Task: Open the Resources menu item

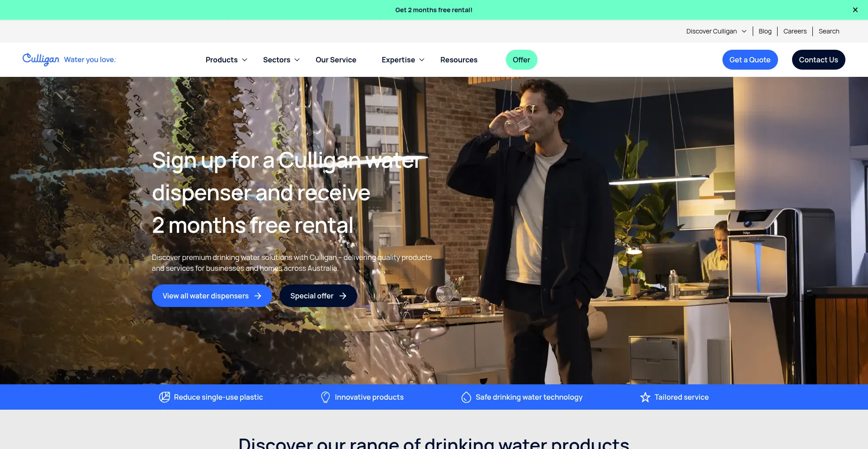Action: click(458, 60)
